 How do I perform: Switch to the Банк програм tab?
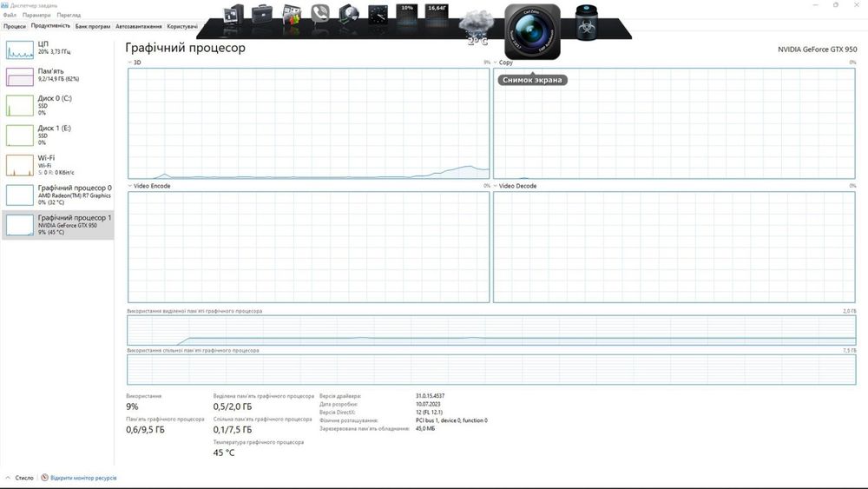pyautogui.click(x=93, y=26)
